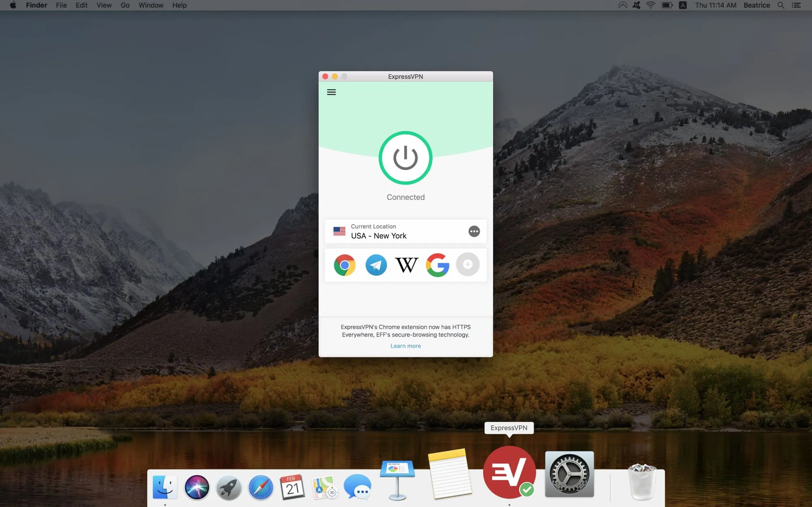Open Google from the ExpressVPN shortcuts
The height and width of the screenshot is (507, 812).
tap(437, 265)
